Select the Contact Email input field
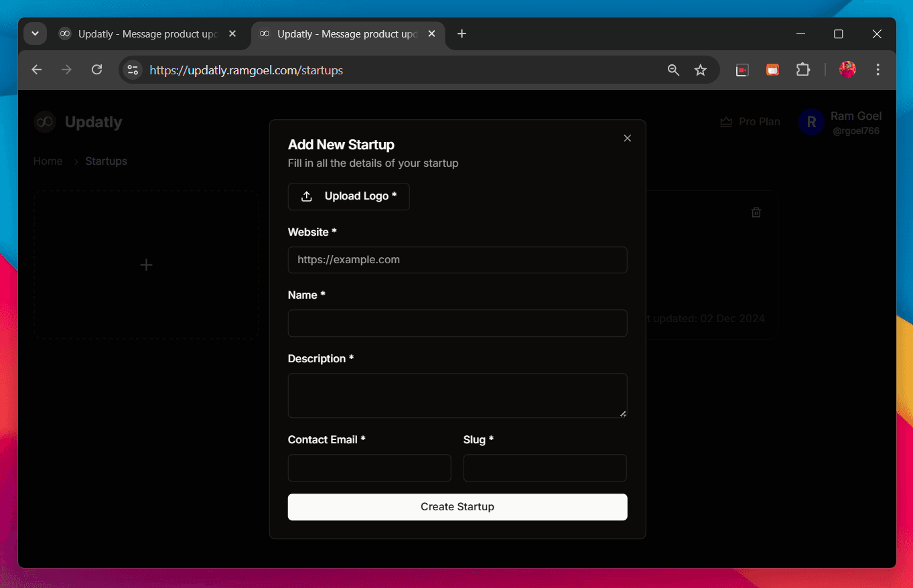913x588 pixels. [x=370, y=467]
